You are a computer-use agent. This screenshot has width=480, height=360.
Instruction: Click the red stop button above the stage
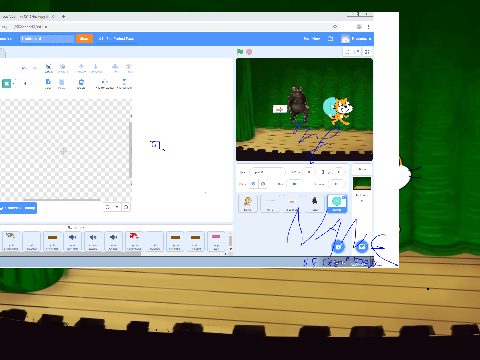pos(249,52)
